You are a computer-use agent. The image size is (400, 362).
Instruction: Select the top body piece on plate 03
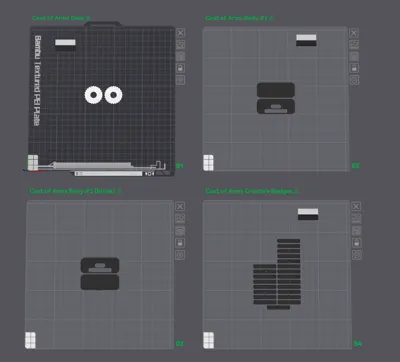pyautogui.click(x=100, y=265)
